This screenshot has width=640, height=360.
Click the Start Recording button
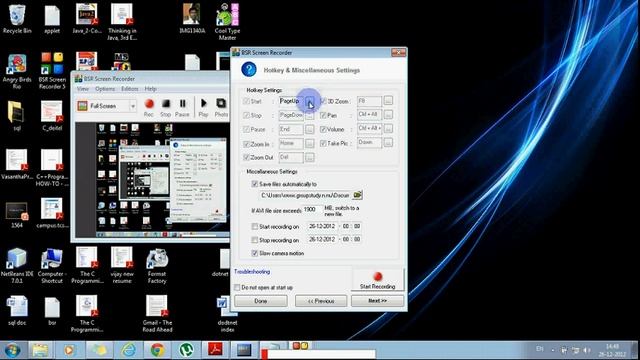coord(378,280)
